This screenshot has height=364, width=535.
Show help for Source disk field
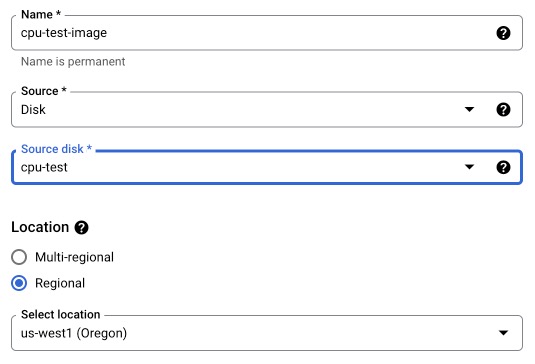503,167
